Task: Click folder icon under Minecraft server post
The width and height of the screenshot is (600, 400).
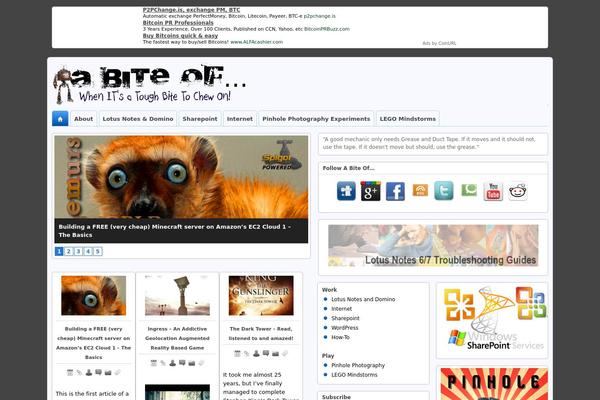Action: [108, 372]
